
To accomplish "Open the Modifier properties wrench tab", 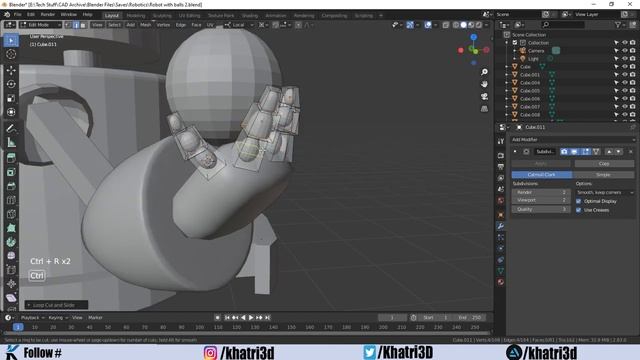I will coord(501,226).
